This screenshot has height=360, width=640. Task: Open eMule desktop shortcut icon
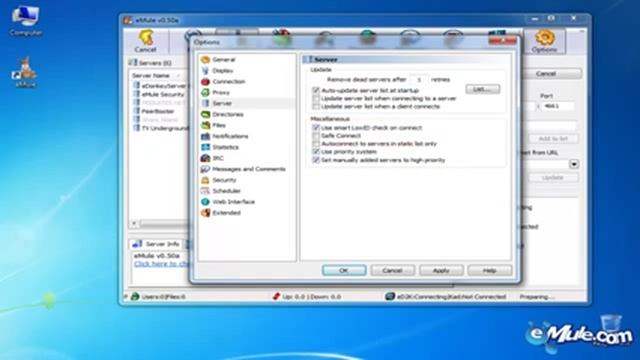(25, 72)
